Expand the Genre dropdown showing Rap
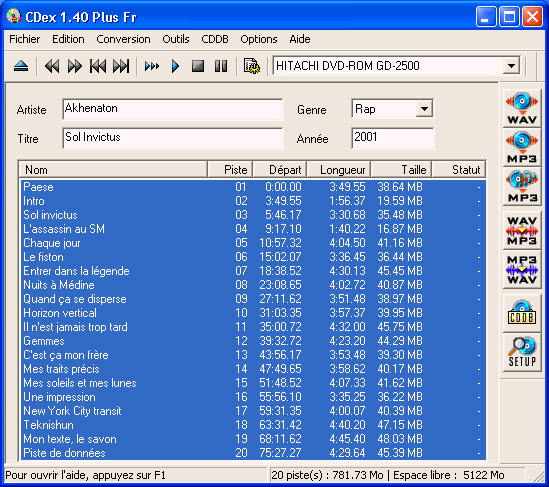This screenshot has width=549, height=487. point(424,109)
